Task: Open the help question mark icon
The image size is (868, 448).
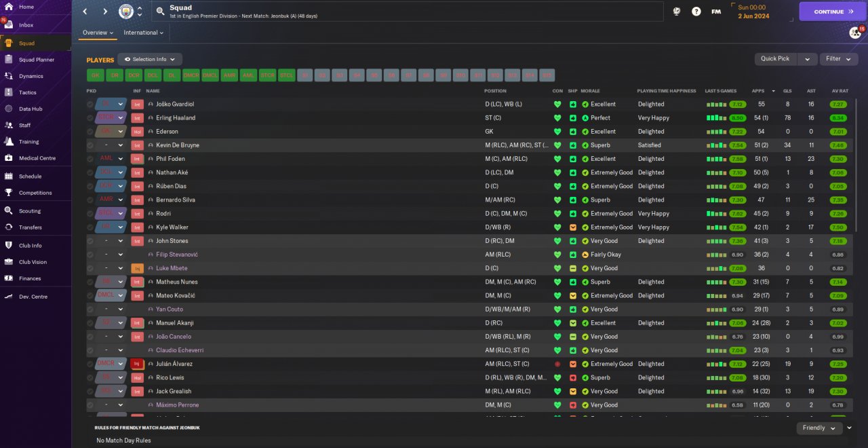Action: tap(696, 12)
